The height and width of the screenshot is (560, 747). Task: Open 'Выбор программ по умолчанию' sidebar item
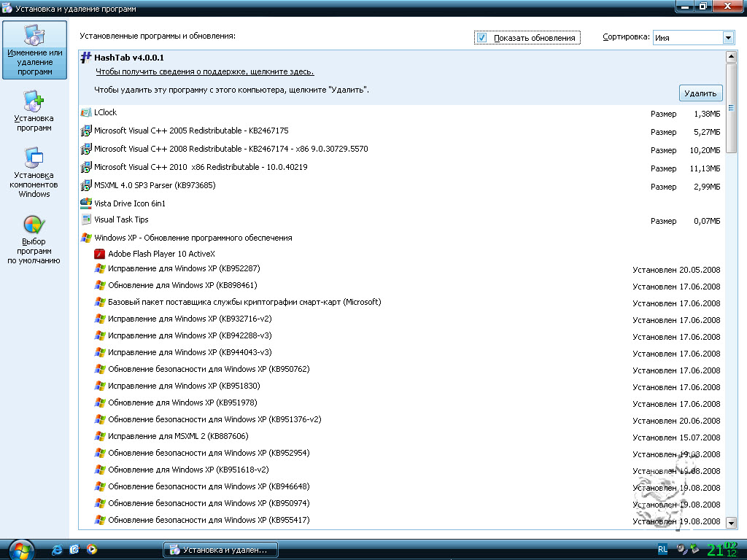click(x=34, y=240)
